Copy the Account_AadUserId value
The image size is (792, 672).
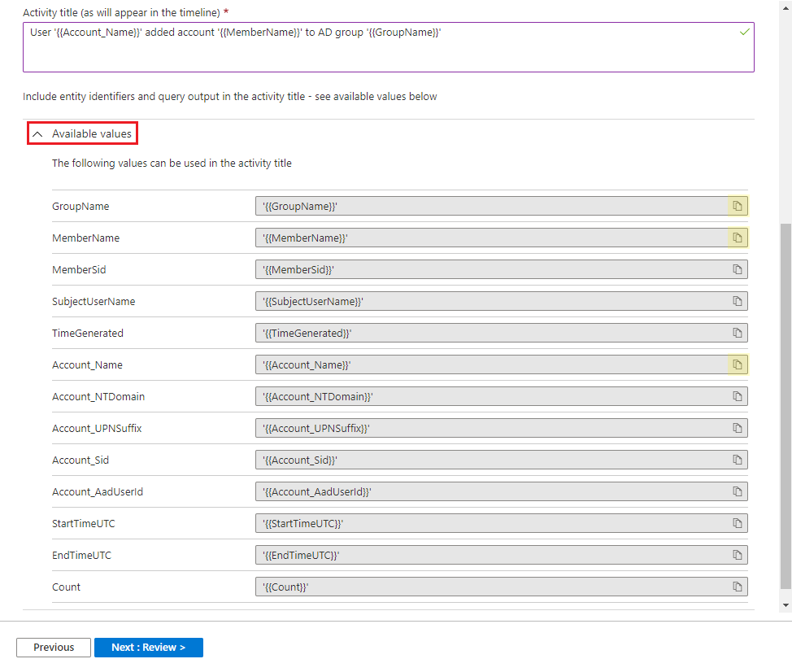(x=738, y=491)
